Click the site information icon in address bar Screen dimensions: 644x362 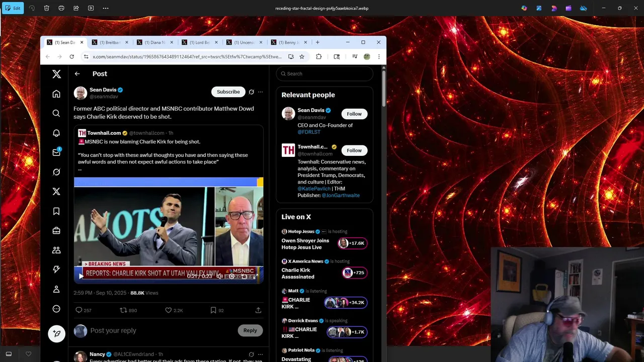[x=86, y=57]
